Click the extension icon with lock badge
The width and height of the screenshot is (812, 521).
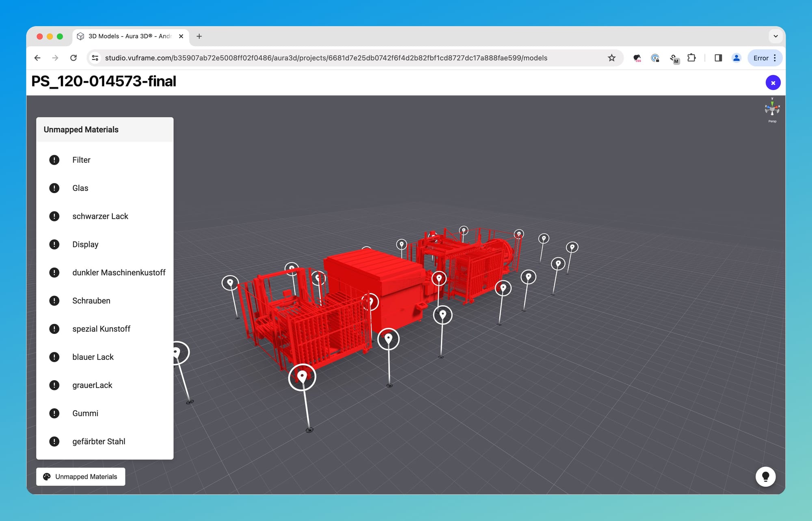655,58
